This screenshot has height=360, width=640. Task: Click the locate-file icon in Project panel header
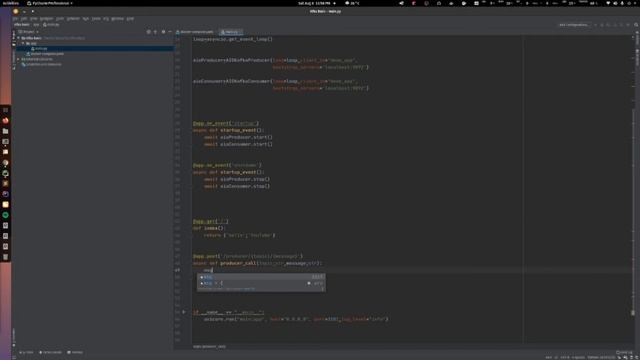coord(149,32)
